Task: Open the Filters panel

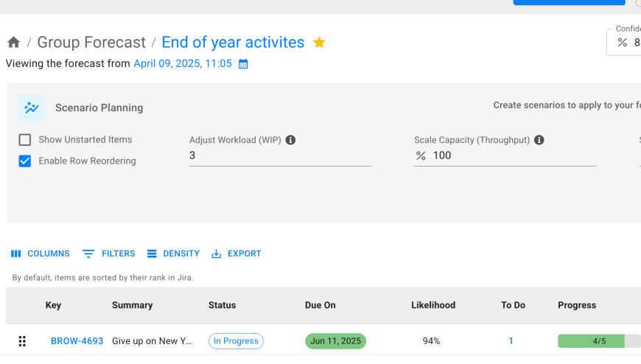Action: (109, 253)
